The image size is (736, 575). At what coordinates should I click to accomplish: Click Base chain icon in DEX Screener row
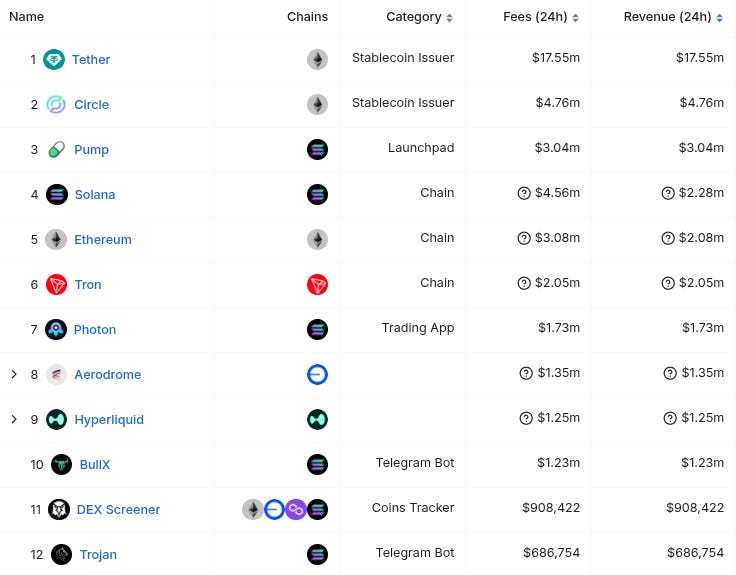coord(274,510)
